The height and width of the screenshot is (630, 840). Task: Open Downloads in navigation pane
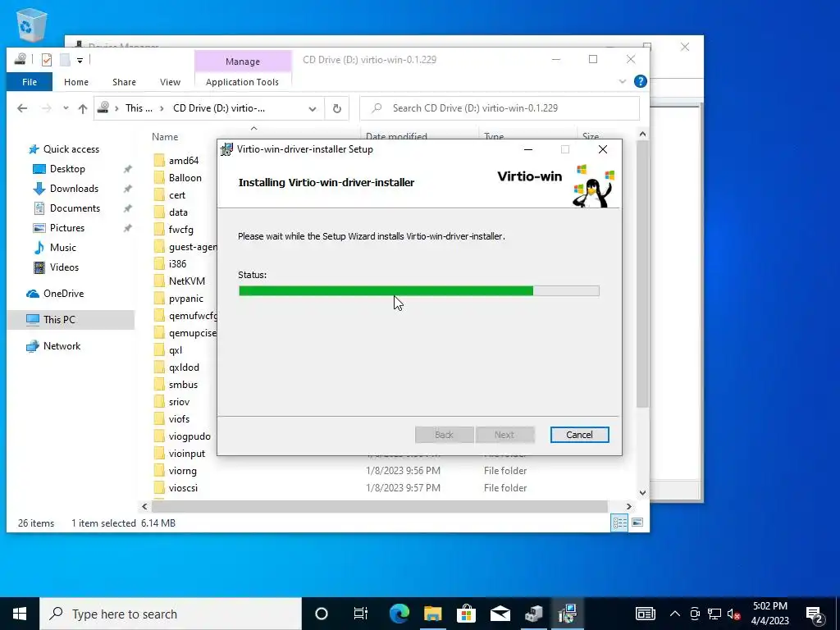74,189
